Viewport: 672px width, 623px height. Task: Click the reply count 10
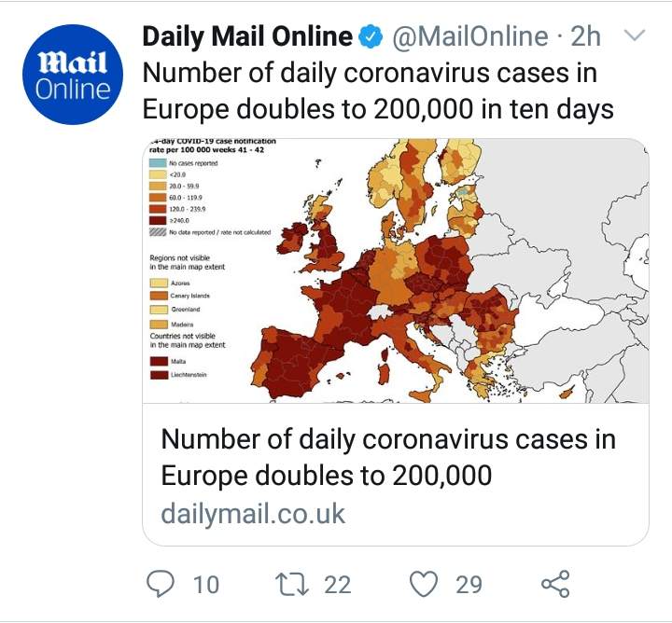tap(206, 585)
